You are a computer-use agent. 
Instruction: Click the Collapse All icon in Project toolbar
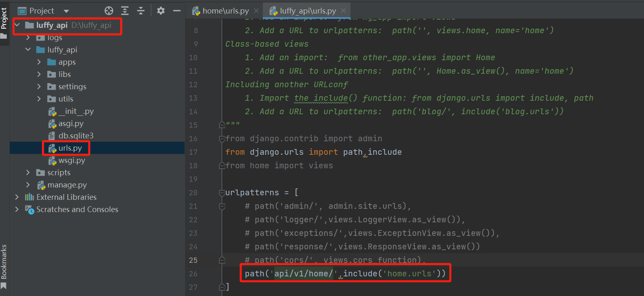tap(141, 11)
